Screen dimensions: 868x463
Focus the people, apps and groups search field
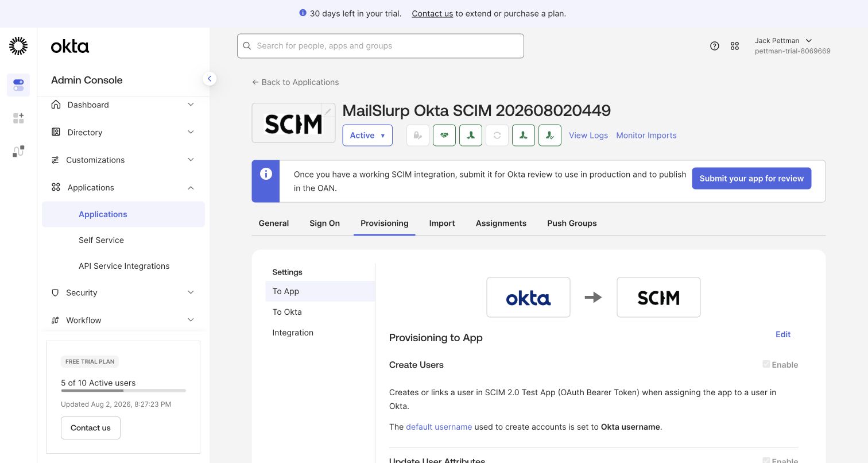coord(381,46)
